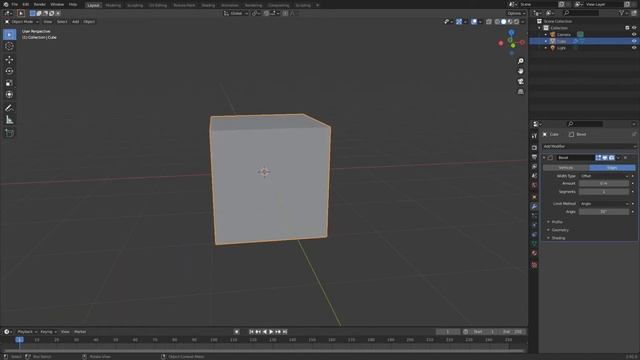
Task: Open the Modifier properties wrench tab
Action: [534, 207]
